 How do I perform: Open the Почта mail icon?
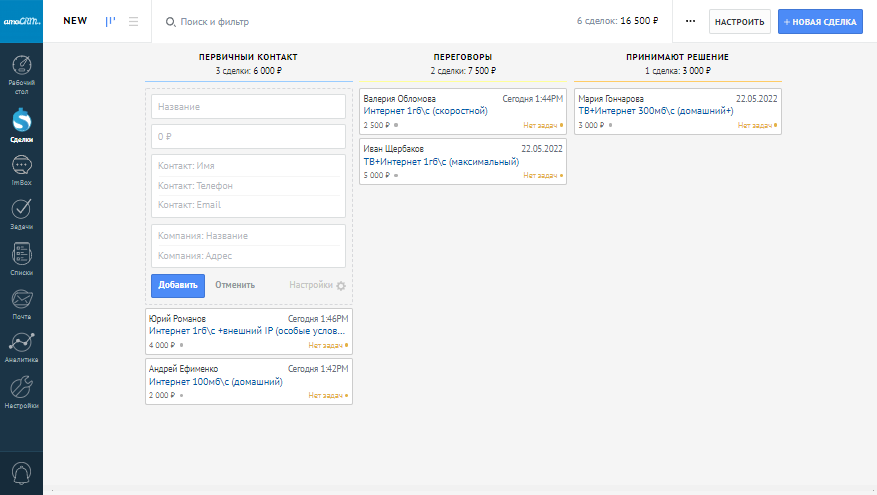click(x=21, y=300)
